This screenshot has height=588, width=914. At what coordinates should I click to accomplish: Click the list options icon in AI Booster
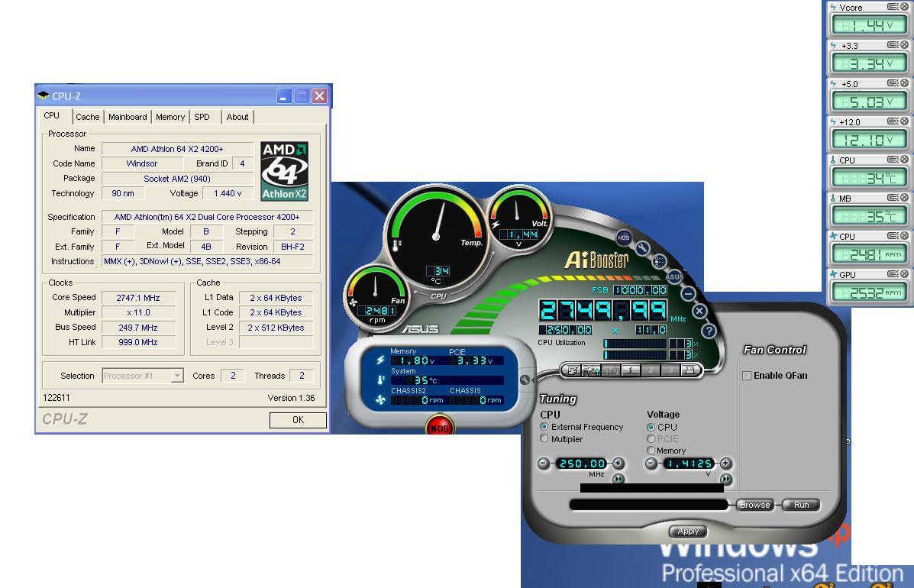659,262
